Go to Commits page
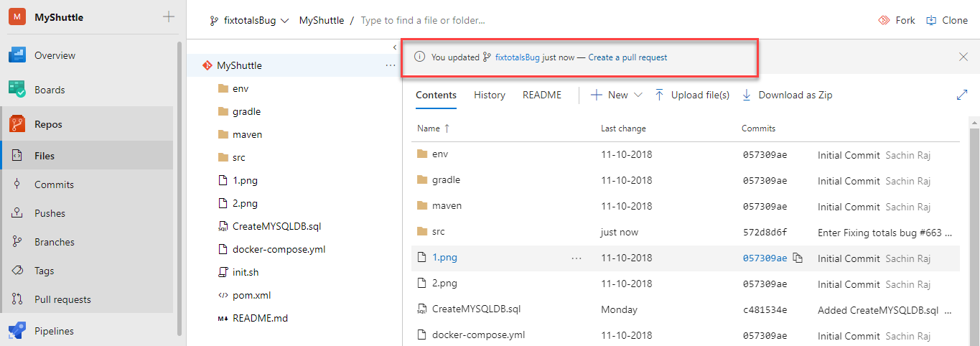The width and height of the screenshot is (980, 346). (x=54, y=184)
